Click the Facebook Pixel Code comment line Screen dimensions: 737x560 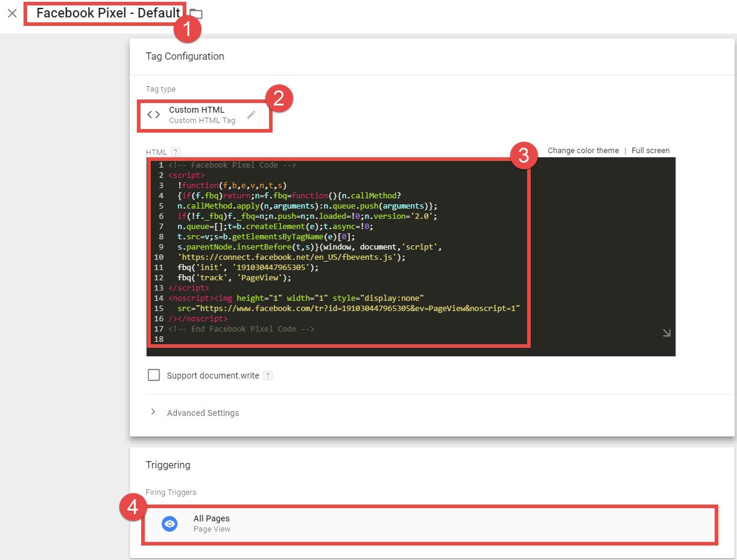(232, 165)
